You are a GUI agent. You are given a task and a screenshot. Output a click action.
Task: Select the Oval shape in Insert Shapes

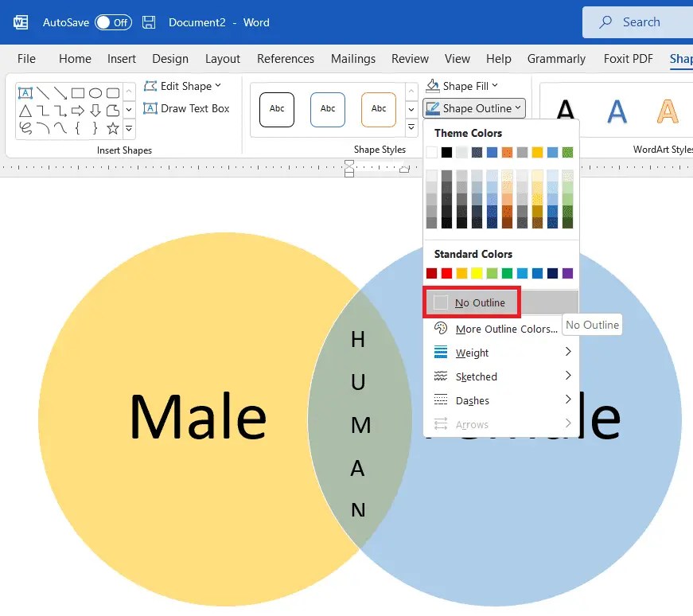pyautogui.click(x=95, y=92)
